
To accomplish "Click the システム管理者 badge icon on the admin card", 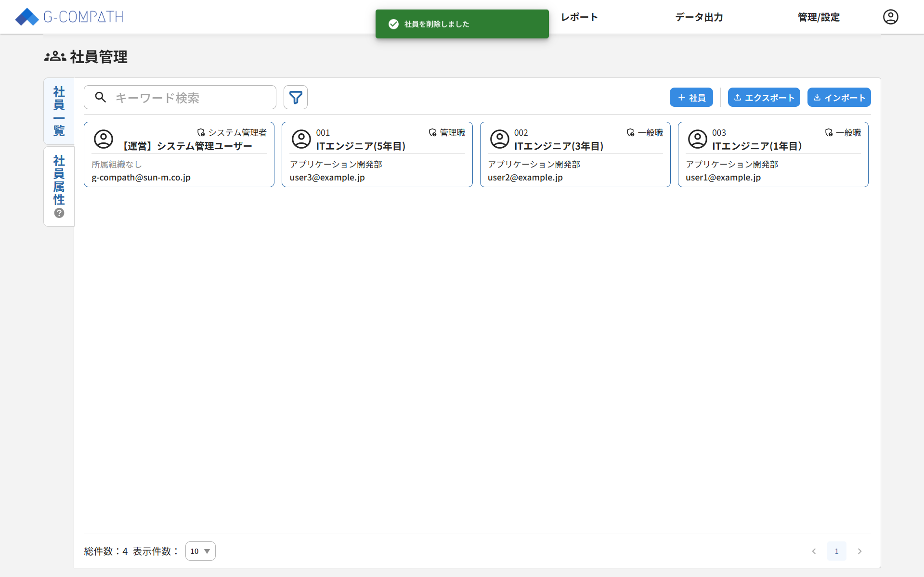I will click(x=201, y=132).
